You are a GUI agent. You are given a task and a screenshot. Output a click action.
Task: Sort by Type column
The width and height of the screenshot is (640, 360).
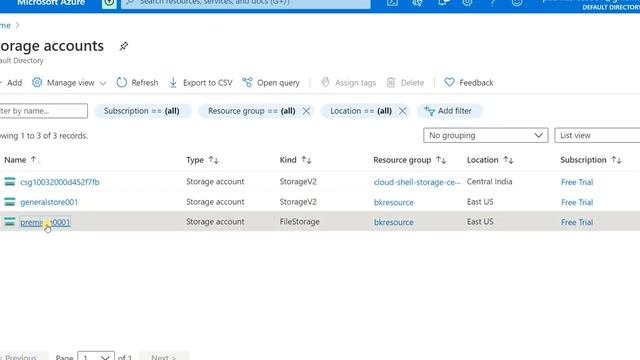[202, 160]
